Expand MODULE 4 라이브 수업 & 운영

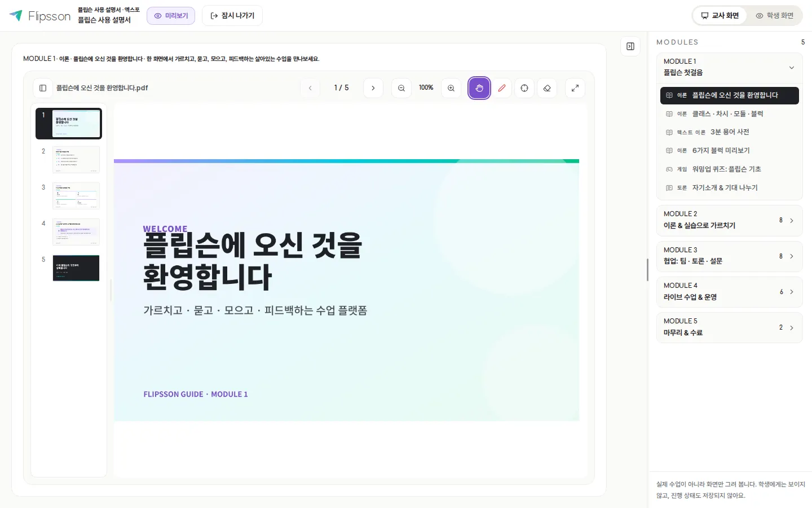tap(729, 292)
